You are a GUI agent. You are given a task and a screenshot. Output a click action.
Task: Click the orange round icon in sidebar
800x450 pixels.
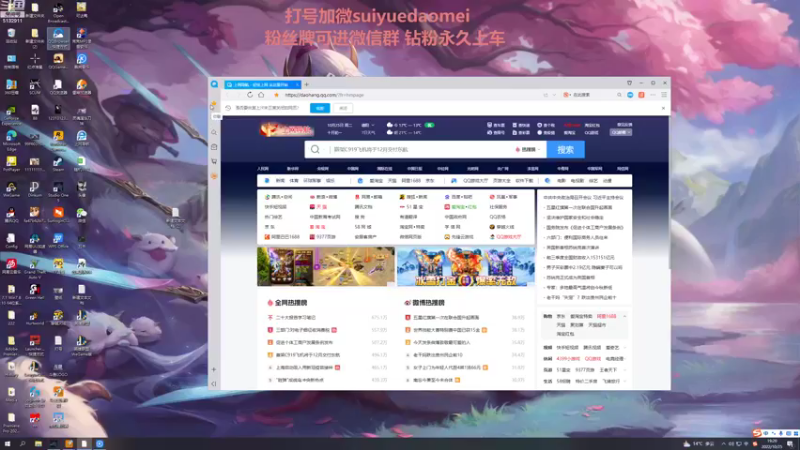click(x=214, y=176)
